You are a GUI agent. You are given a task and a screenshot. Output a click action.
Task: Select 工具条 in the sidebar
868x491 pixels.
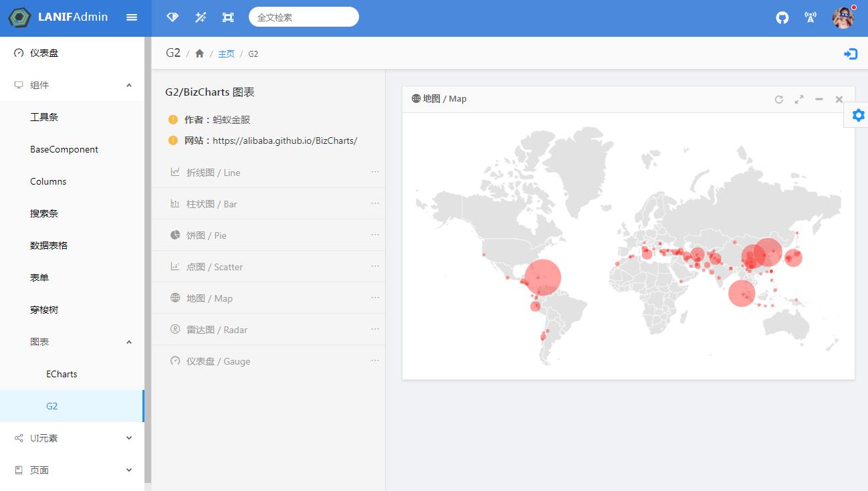(72, 117)
